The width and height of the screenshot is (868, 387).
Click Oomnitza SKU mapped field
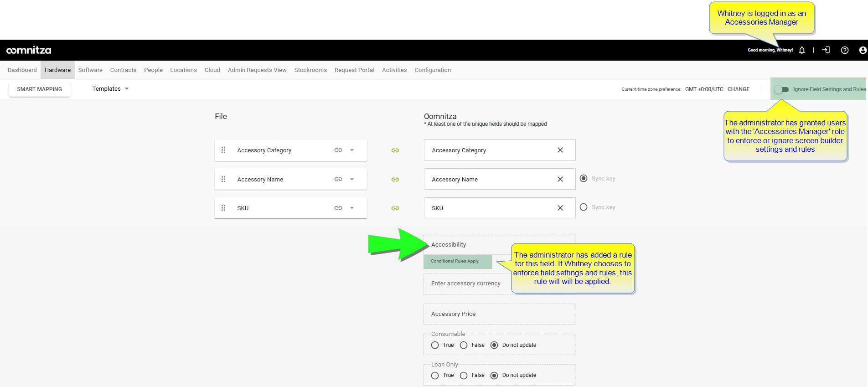500,208
